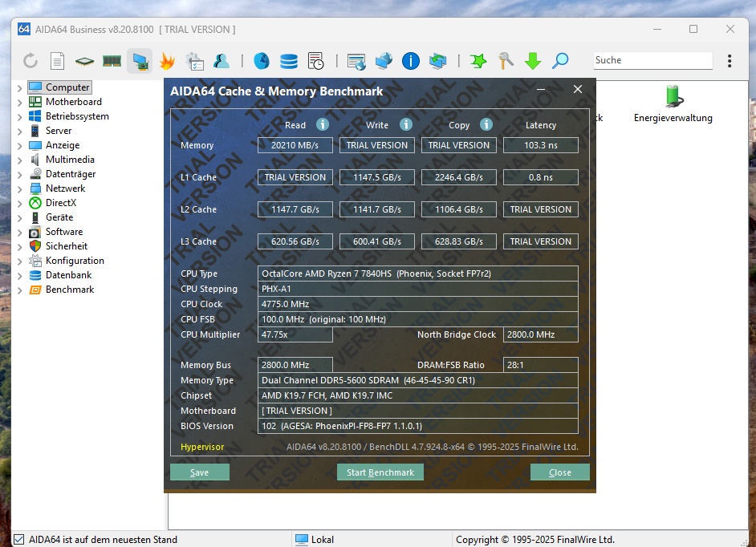
Task: Select Geräte in the tree
Action: click(x=59, y=217)
